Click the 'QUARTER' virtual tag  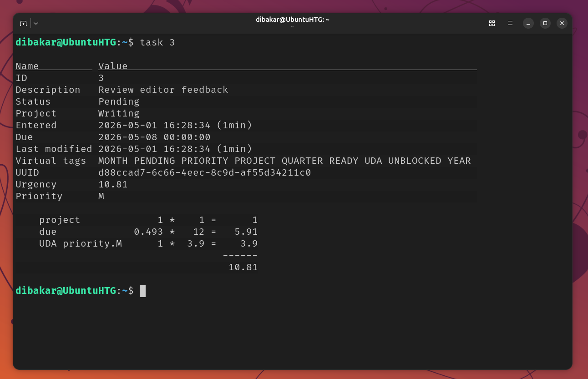(x=302, y=161)
